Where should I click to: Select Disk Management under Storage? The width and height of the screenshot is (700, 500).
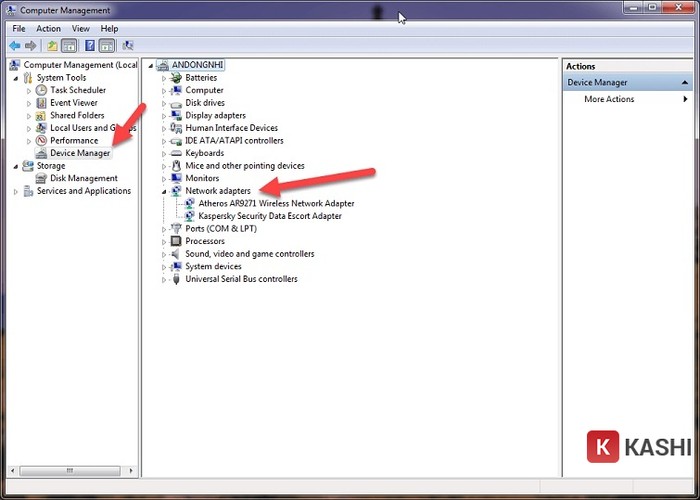tap(83, 178)
